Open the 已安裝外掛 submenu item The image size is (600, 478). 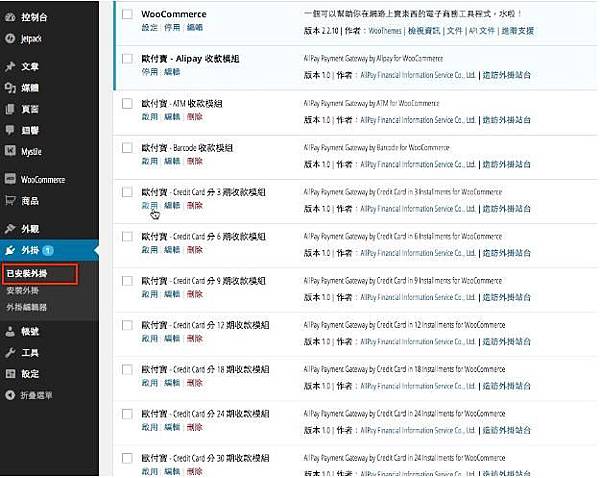tap(27, 273)
